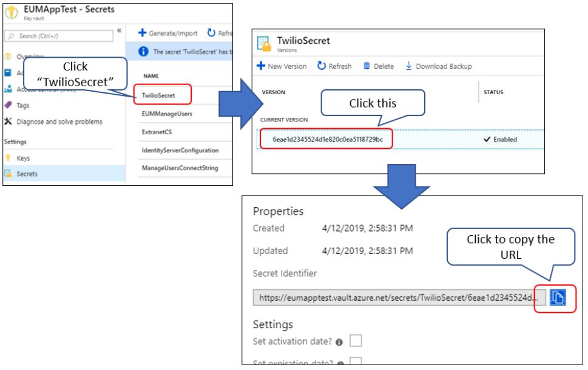Collapse the key vault sidebar with double chevron

(x=120, y=30)
